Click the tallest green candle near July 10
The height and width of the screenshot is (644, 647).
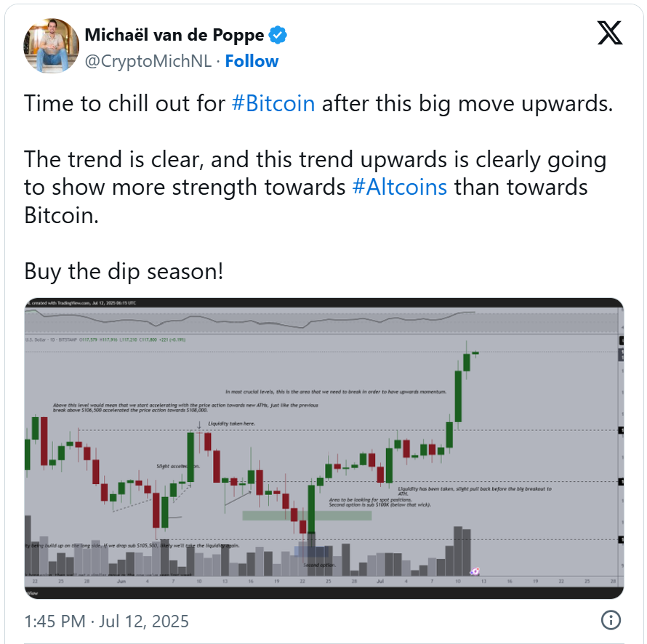point(458,396)
